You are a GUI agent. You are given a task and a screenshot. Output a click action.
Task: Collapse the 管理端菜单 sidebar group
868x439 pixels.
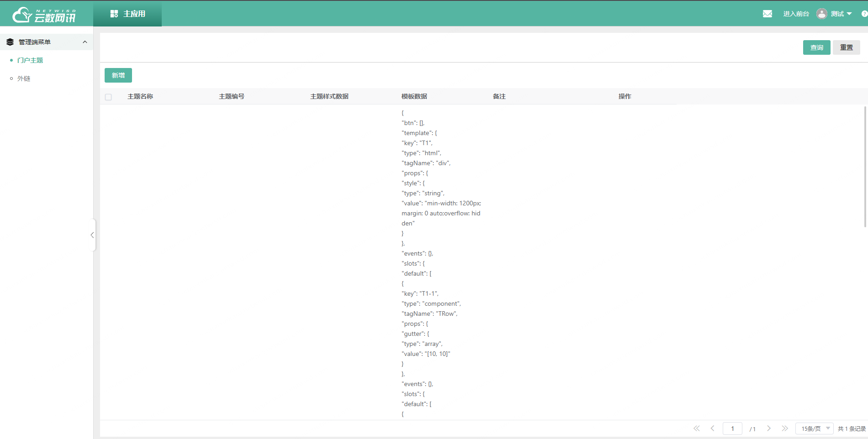pos(85,42)
